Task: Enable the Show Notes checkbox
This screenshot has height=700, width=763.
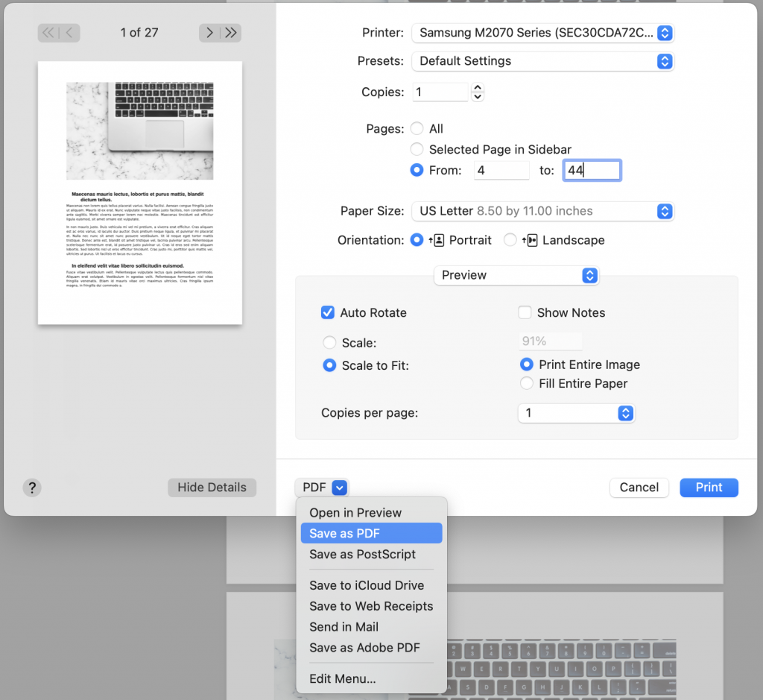Action: (525, 312)
